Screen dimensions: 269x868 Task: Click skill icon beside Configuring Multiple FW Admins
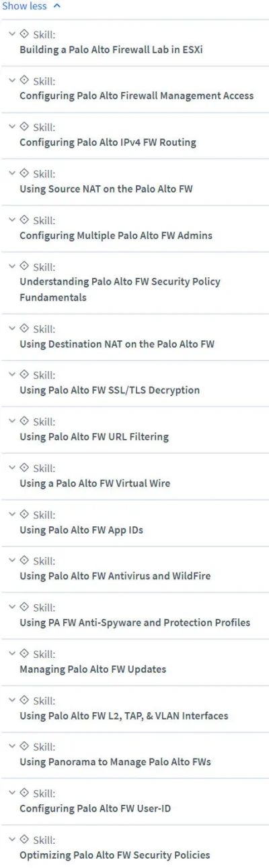pos(25,220)
